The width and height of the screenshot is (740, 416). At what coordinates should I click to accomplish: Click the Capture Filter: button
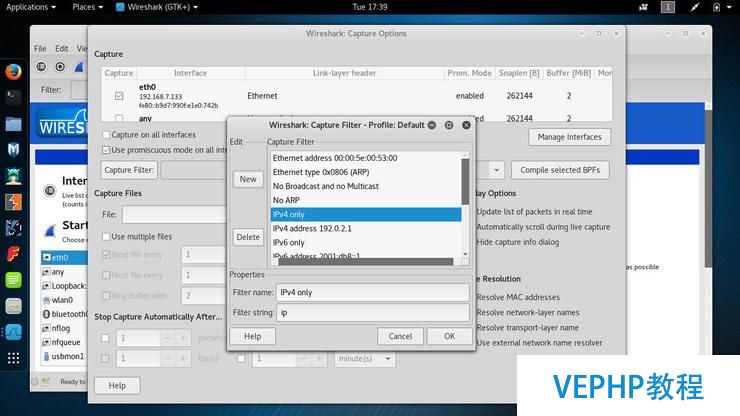[x=129, y=170]
